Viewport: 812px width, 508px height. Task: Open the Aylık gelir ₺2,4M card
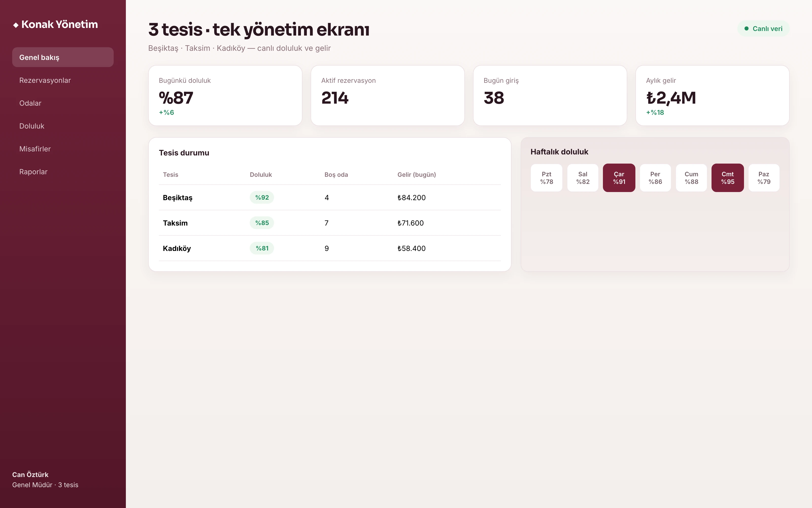712,96
